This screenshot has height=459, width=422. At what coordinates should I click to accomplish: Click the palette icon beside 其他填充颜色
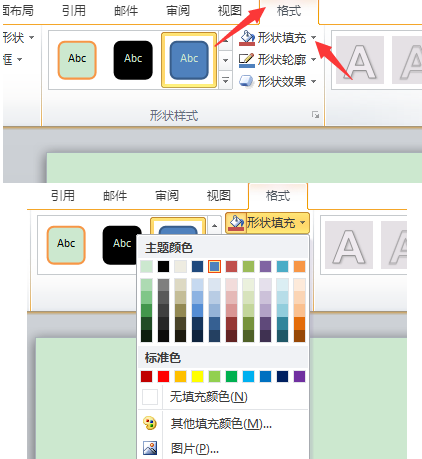(x=150, y=423)
